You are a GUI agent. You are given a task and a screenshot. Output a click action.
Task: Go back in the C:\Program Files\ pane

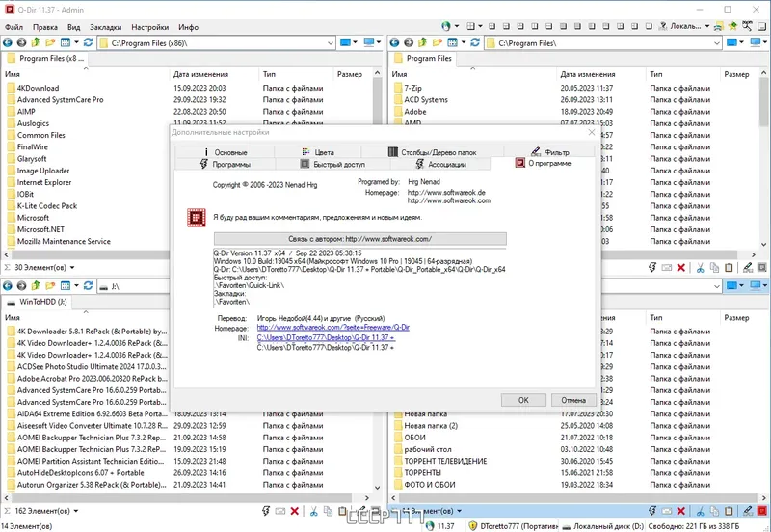[394, 42]
